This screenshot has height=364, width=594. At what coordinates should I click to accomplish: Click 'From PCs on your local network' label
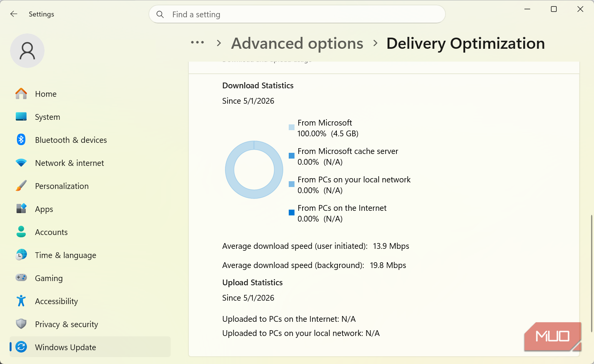point(354,180)
